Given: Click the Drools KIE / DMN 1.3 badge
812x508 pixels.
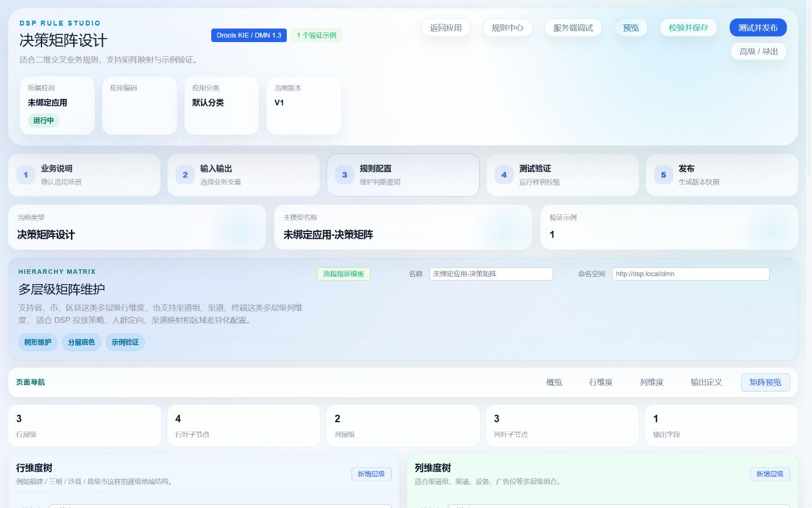Looking at the screenshot, I should tap(249, 35).
